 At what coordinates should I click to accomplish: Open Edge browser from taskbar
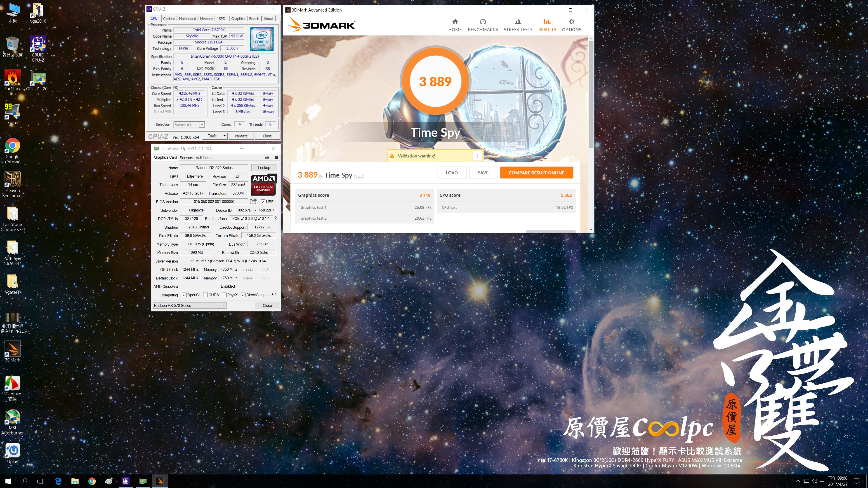coord(58,481)
